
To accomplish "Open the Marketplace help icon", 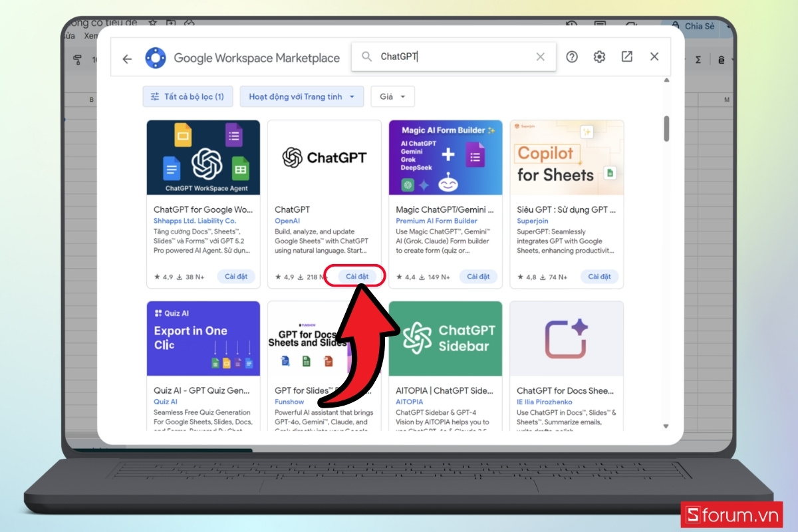I will pos(572,57).
